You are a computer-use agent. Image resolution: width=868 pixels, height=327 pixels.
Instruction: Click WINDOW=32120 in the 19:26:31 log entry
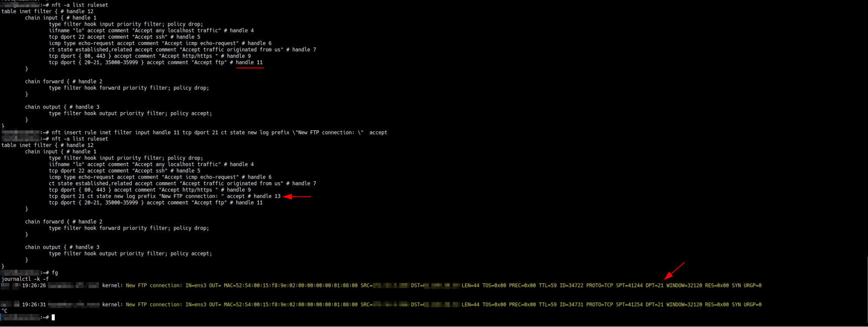684,305
